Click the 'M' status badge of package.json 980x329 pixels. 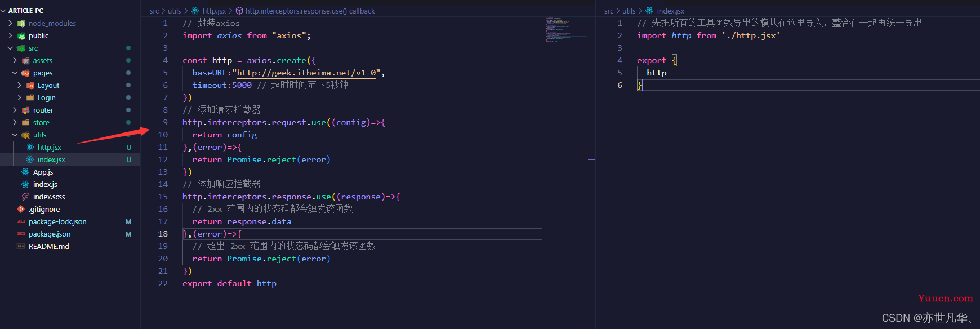tap(128, 234)
